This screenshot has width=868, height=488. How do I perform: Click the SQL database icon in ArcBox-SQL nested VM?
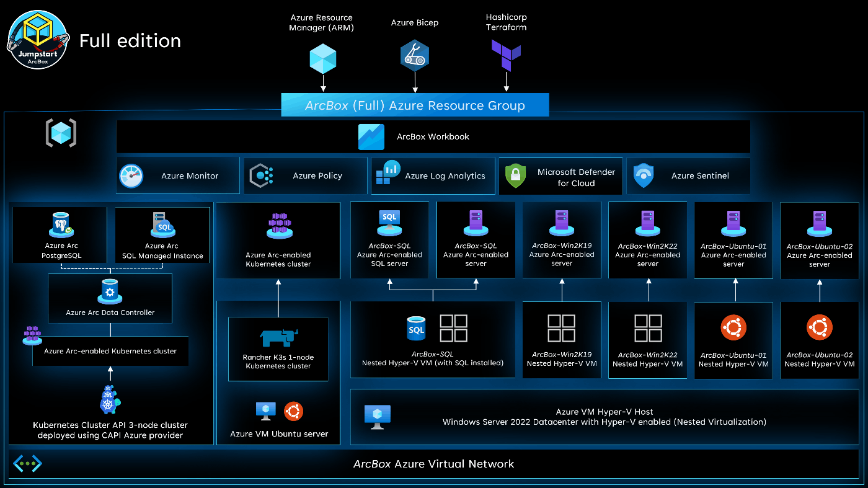[x=416, y=329]
